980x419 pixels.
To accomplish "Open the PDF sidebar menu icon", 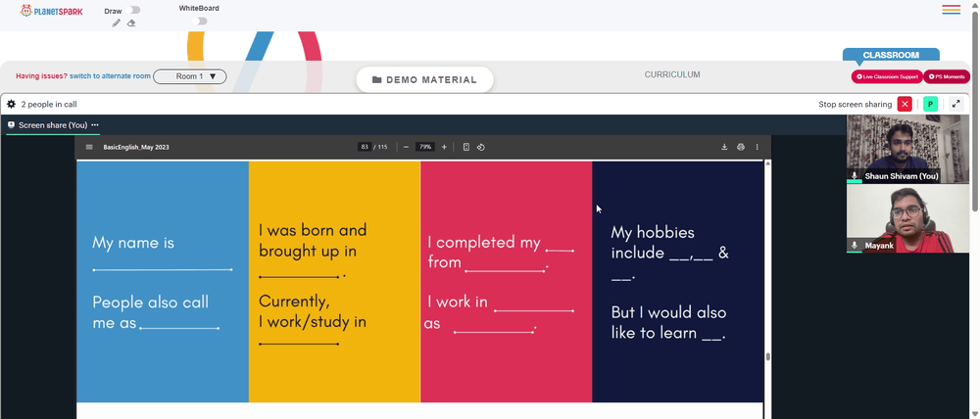I will pos(89,148).
